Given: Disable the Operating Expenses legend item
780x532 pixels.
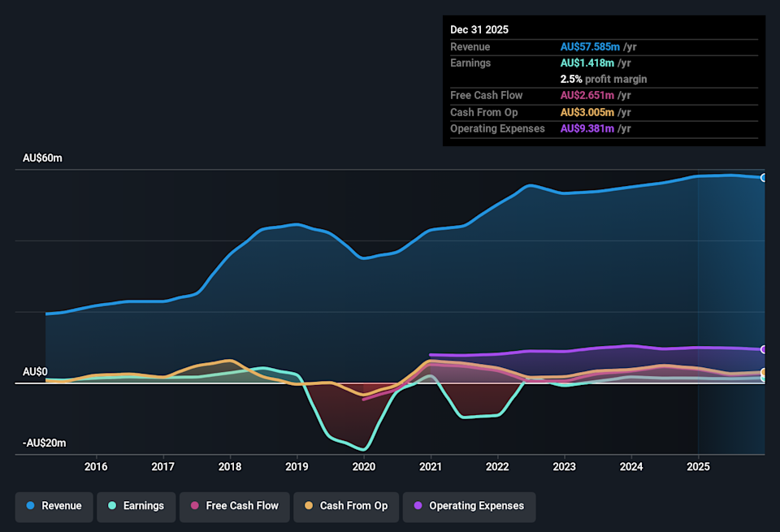Looking at the screenshot, I should [469, 506].
